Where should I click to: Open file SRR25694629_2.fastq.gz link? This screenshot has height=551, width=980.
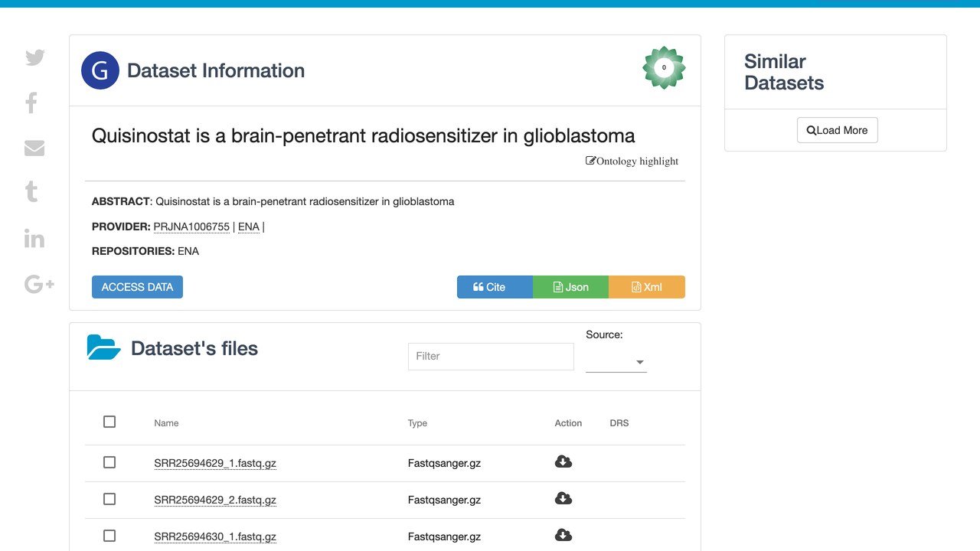[x=215, y=500]
